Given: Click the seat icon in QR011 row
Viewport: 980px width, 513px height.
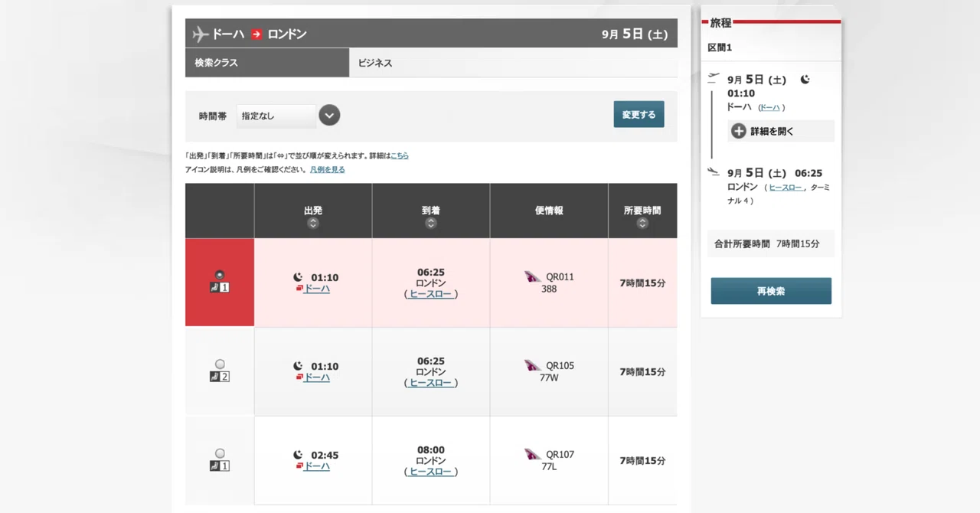Looking at the screenshot, I should pyautogui.click(x=220, y=288).
